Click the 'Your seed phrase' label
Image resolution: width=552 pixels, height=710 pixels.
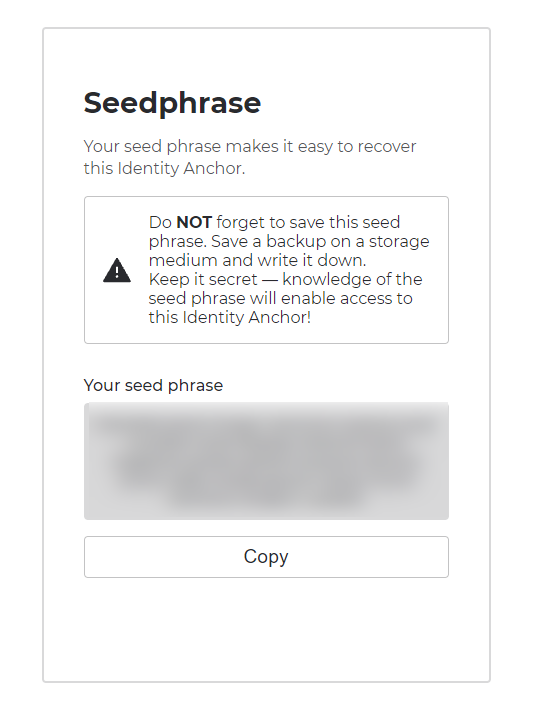point(154,385)
